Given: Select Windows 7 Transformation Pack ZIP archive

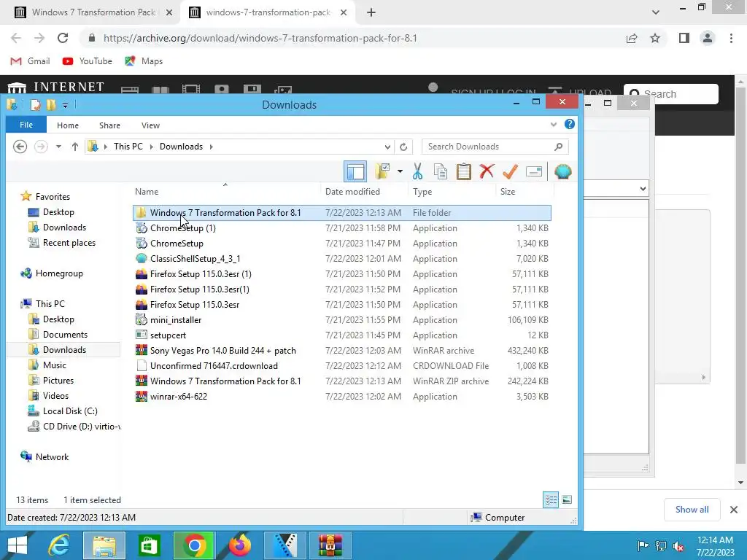Looking at the screenshot, I should point(341,381).
